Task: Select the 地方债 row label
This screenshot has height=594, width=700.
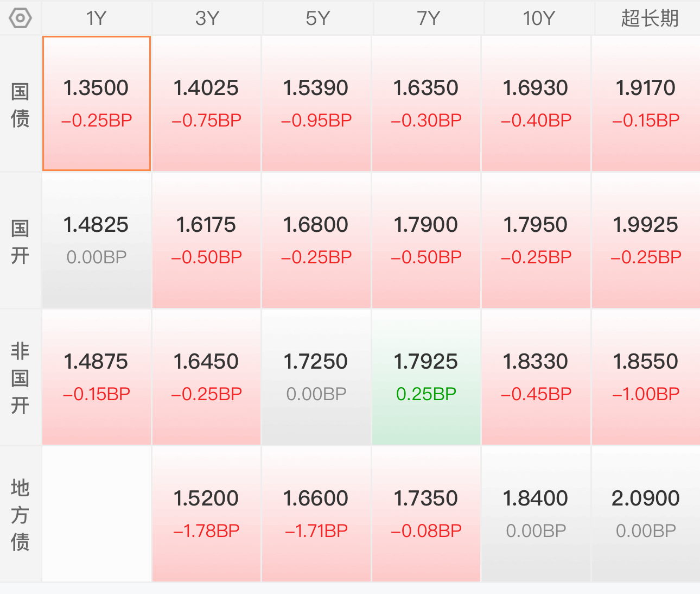Action: coord(21,515)
